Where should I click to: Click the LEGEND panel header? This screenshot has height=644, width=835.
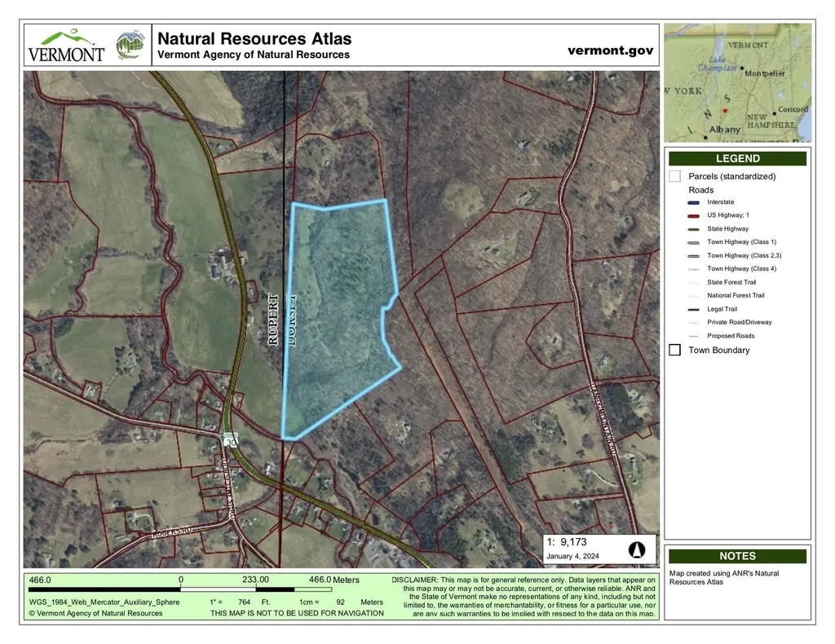pyautogui.click(x=737, y=159)
